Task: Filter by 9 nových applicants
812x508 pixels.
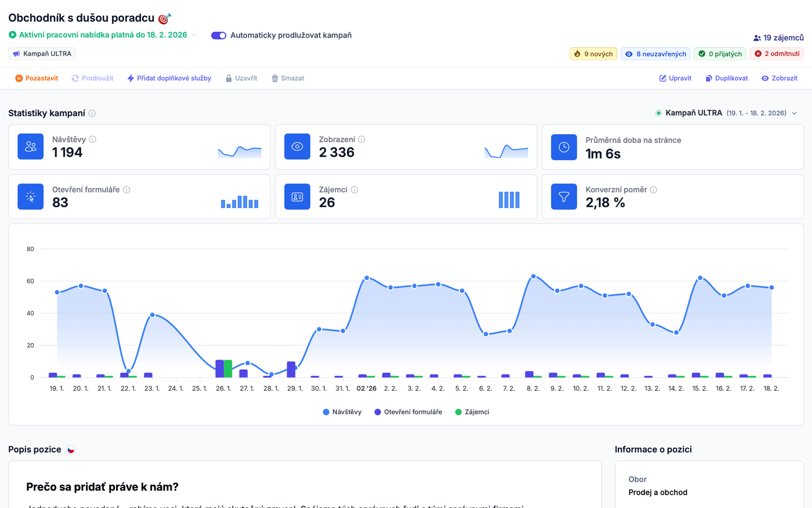Action: coord(593,54)
